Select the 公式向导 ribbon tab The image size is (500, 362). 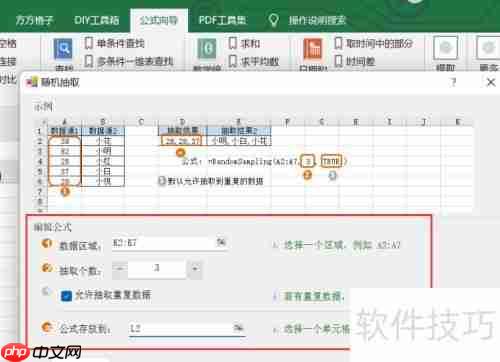159,21
